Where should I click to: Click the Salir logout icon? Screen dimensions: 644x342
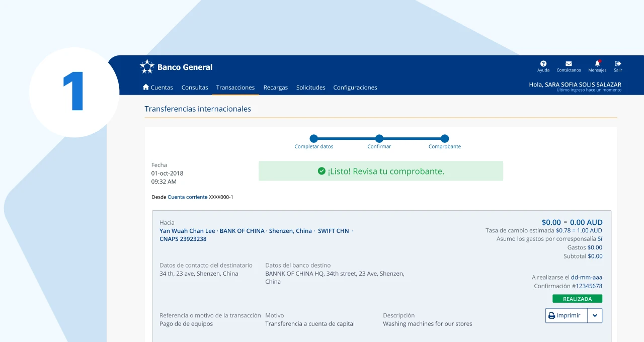pos(618,64)
